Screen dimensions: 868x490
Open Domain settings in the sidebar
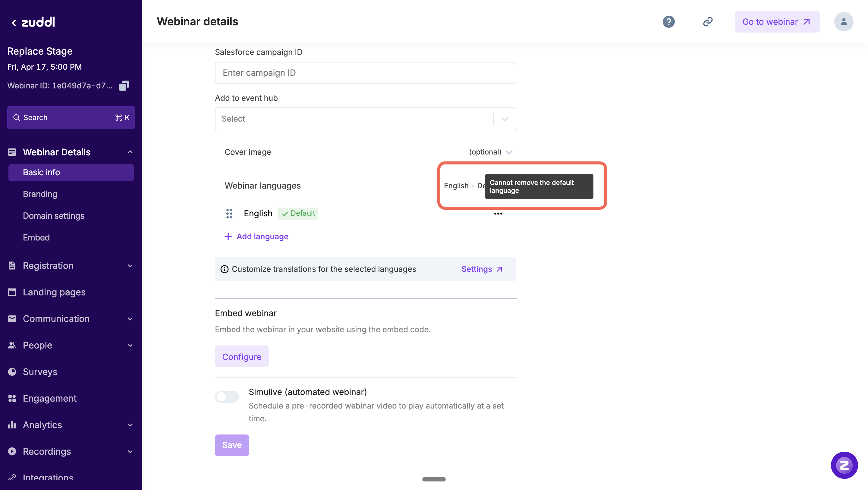pyautogui.click(x=54, y=216)
